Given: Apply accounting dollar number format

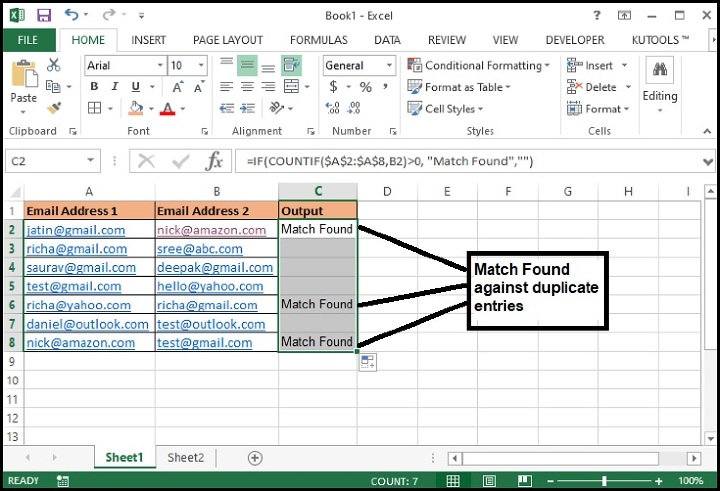Looking at the screenshot, I should click(334, 87).
